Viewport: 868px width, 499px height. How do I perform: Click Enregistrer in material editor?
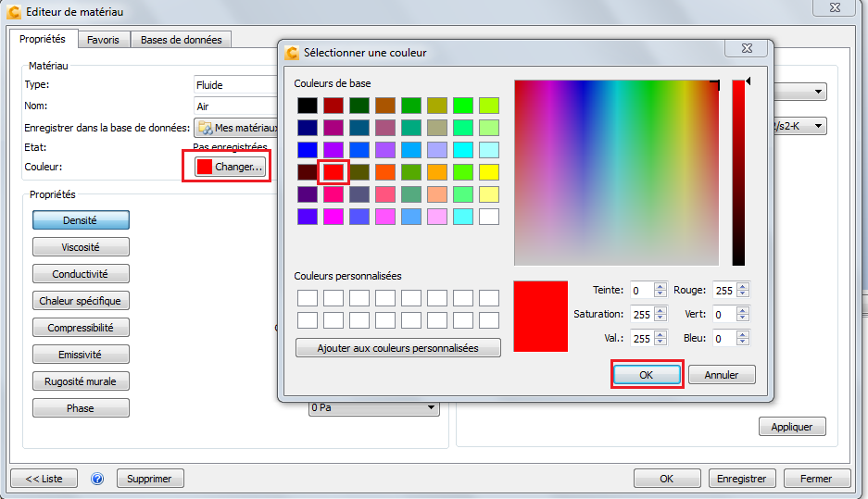(742, 479)
